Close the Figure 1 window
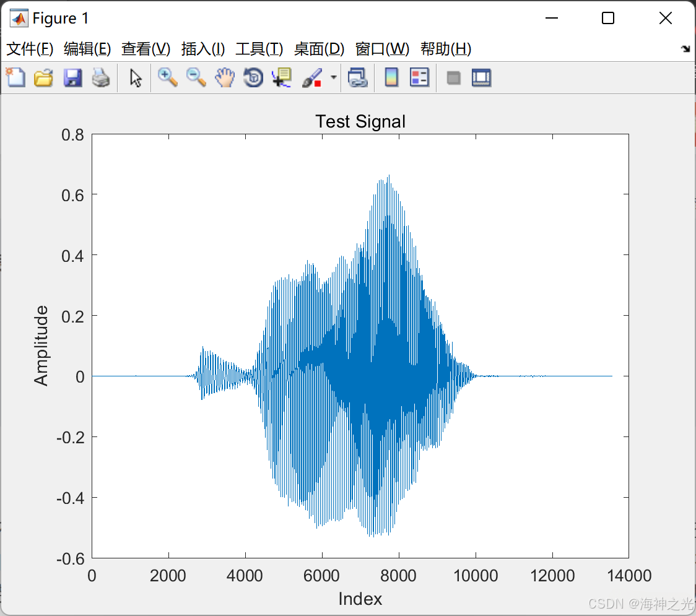The width and height of the screenshot is (696, 616). (666, 18)
